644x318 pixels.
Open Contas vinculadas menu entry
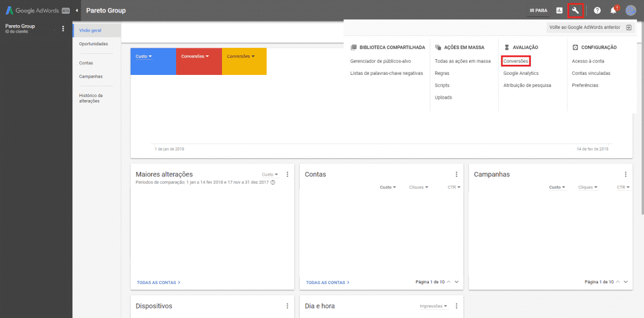591,73
